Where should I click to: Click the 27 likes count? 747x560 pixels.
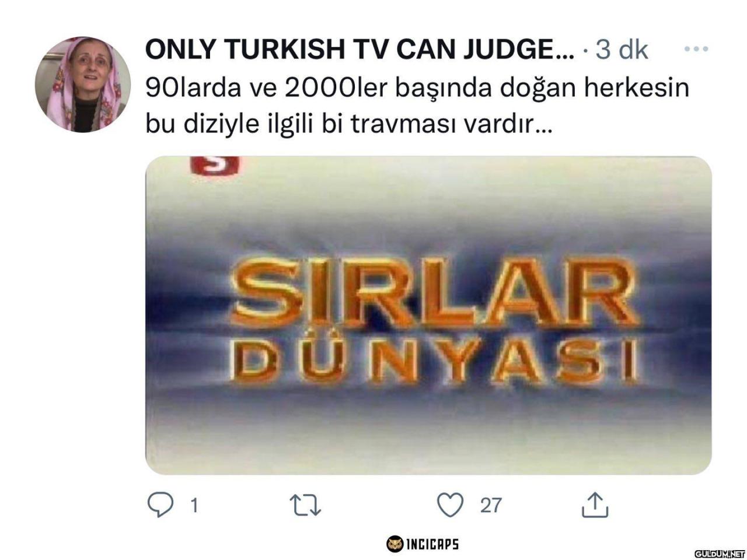point(491,505)
